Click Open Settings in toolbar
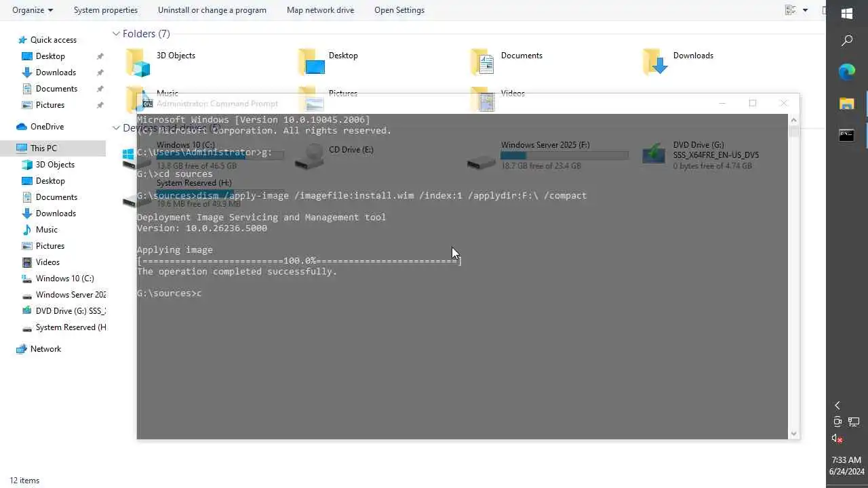 [399, 10]
